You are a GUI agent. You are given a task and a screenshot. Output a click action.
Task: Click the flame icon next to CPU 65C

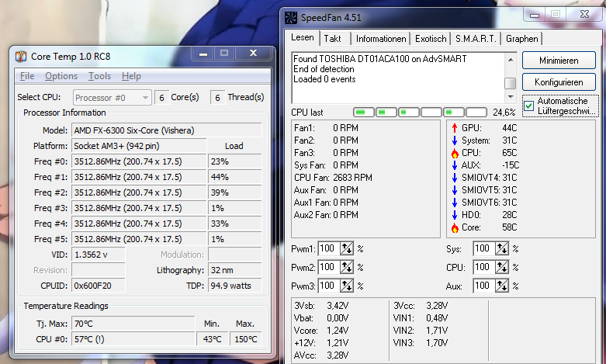[455, 153]
